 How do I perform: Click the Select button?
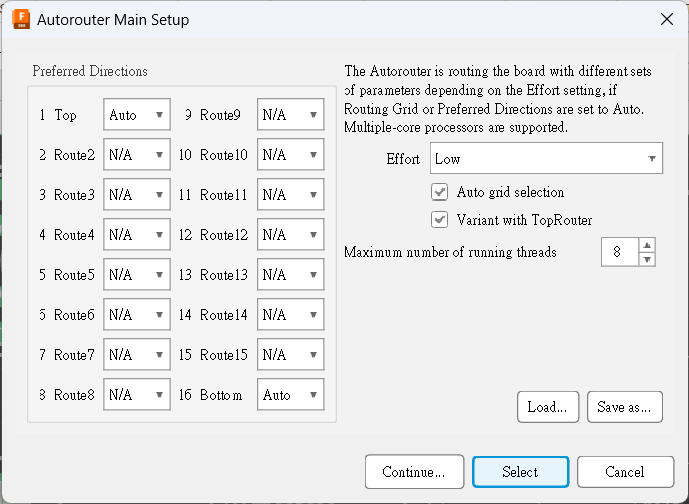pyautogui.click(x=520, y=472)
